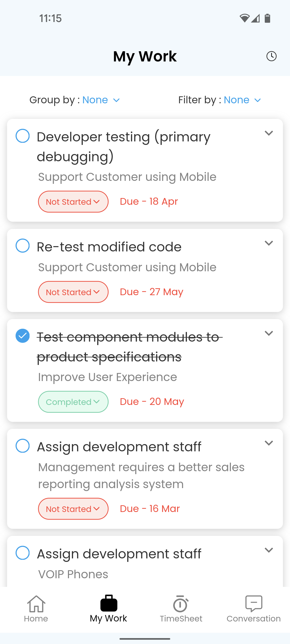The image size is (290, 644).
Task: Uncheck the completed Test component modules task
Action: click(x=23, y=336)
